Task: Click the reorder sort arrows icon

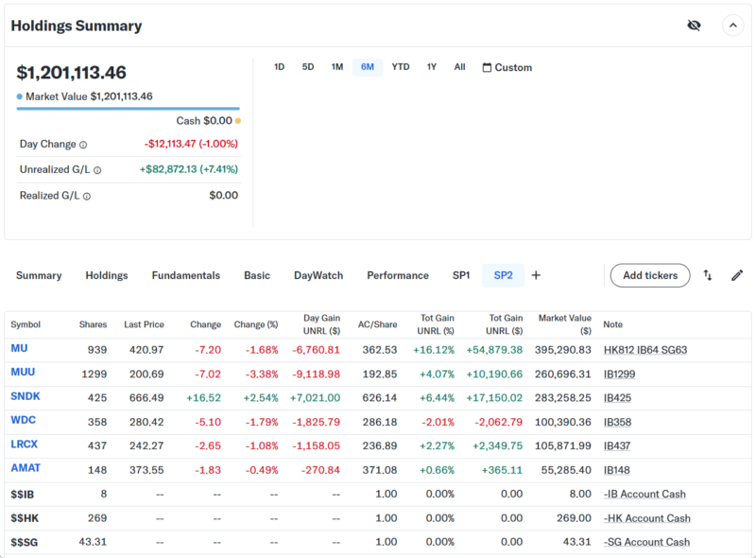Action: click(x=708, y=275)
